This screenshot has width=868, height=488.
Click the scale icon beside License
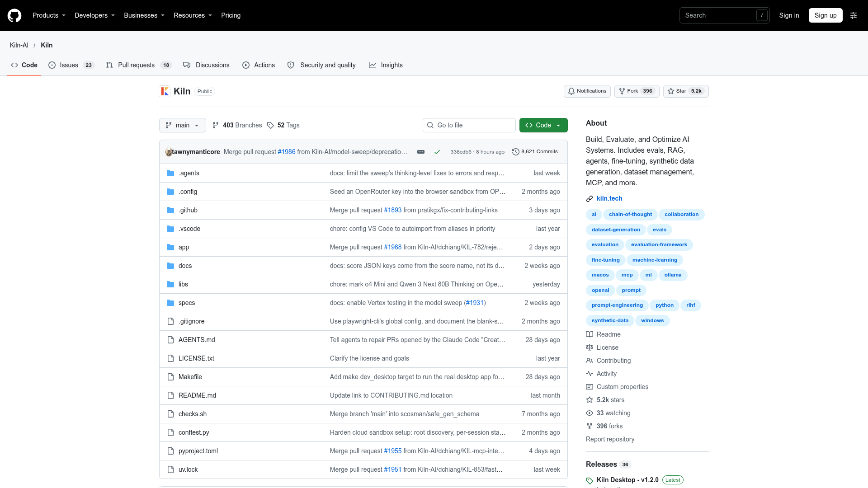pyautogui.click(x=590, y=347)
